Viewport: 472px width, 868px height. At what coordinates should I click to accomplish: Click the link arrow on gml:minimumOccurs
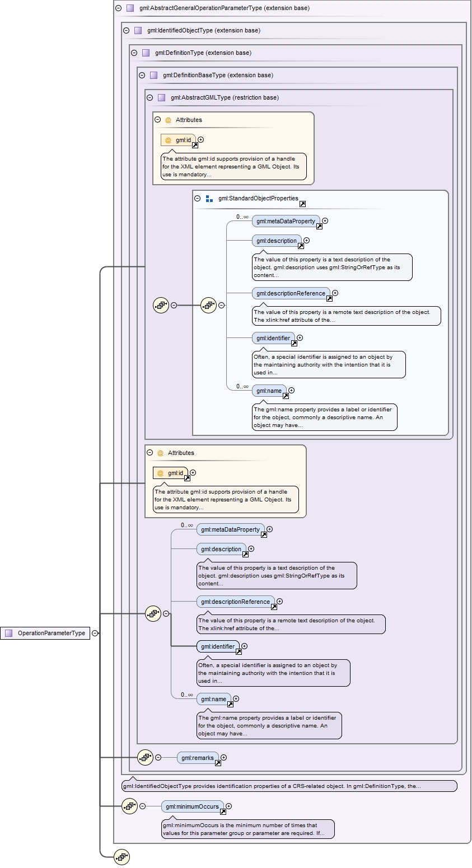click(x=223, y=811)
